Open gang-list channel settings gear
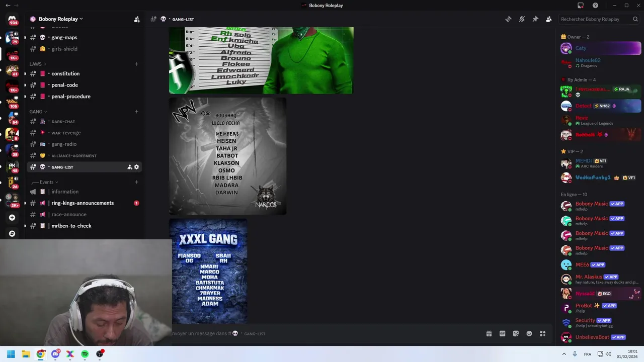 [x=136, y=167]
